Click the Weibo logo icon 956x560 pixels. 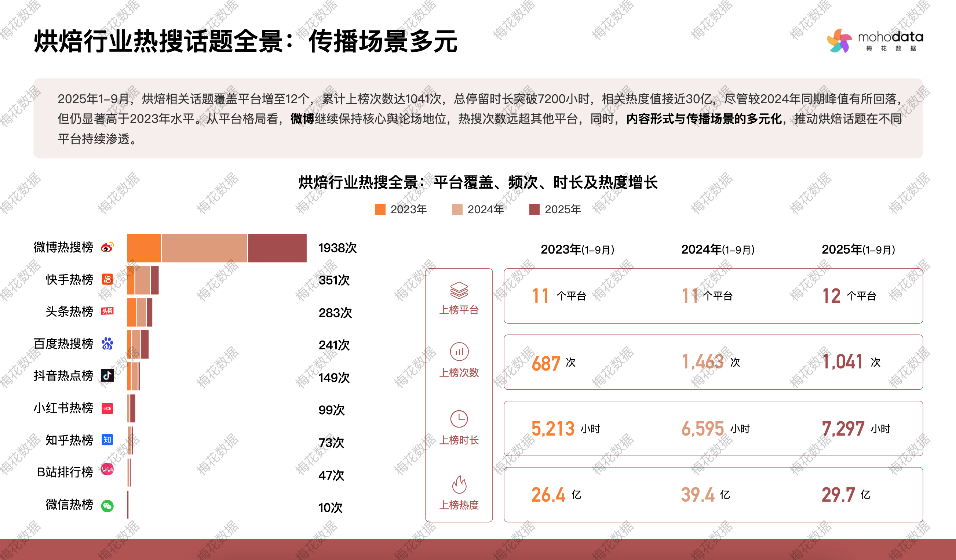click(107, 247)
